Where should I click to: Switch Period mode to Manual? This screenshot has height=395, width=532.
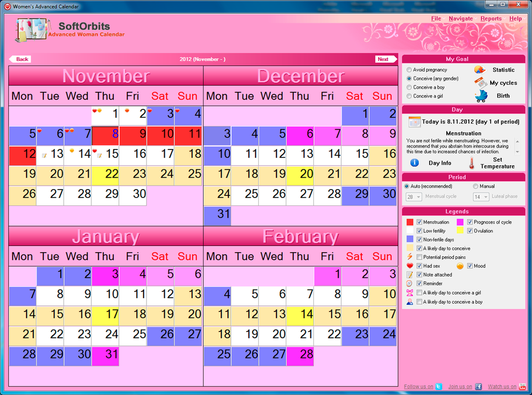[475, 186]
